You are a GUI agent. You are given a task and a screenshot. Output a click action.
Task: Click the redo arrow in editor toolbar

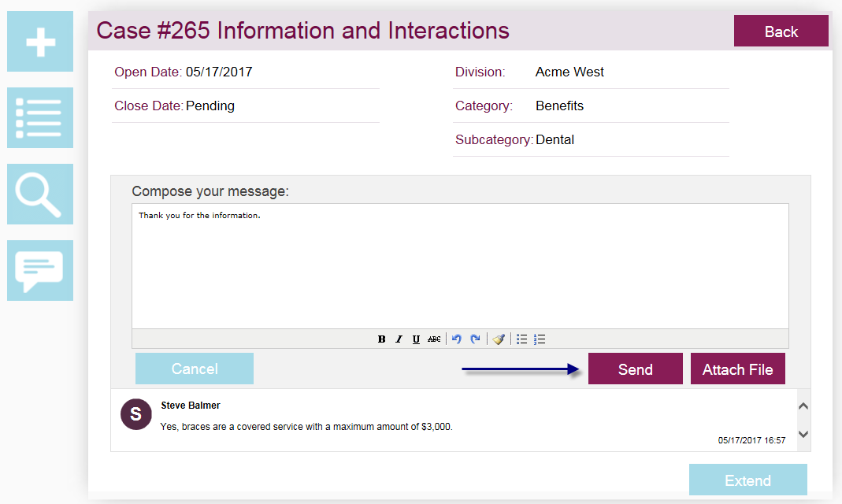click(475, 339)
